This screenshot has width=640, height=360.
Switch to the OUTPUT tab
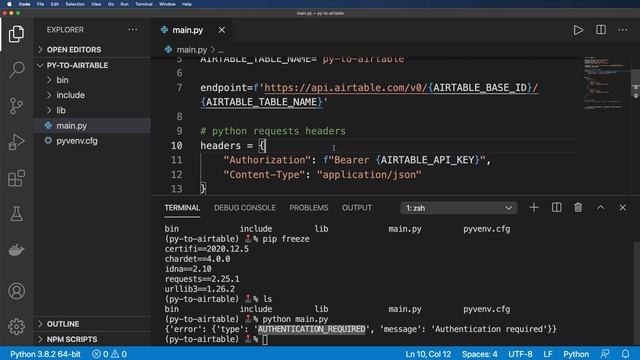click(x=357, y=208)
